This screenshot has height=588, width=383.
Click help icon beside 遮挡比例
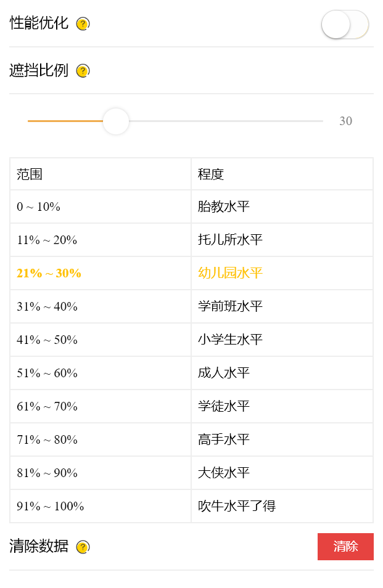point(83,71)
